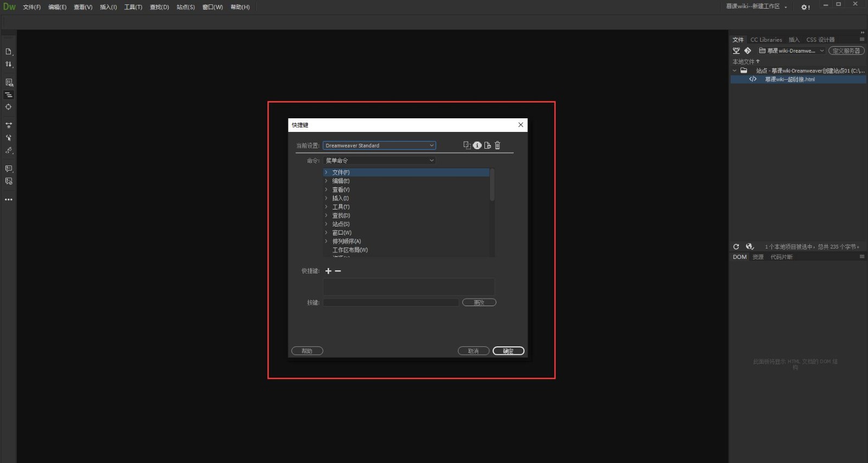Click the duplicate shortcut set icon
Screen dimensions: 868x463
click(467, 145)
